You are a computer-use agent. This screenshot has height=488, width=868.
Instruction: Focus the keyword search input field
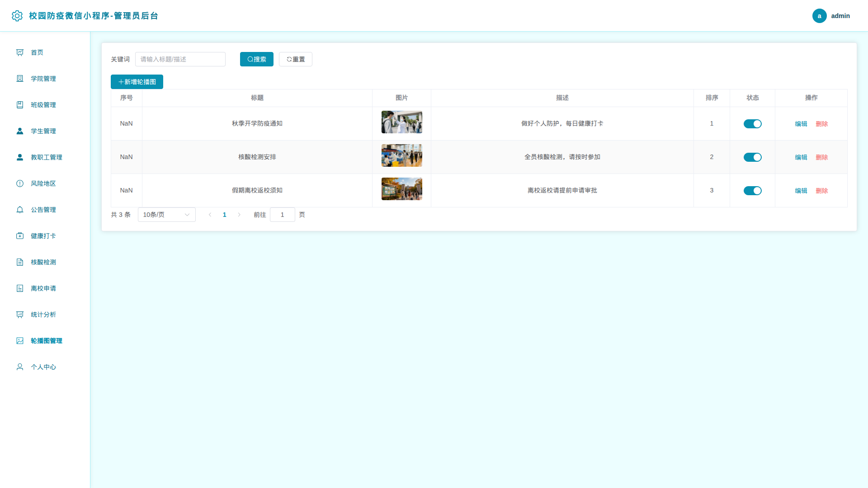click(180, 59)
